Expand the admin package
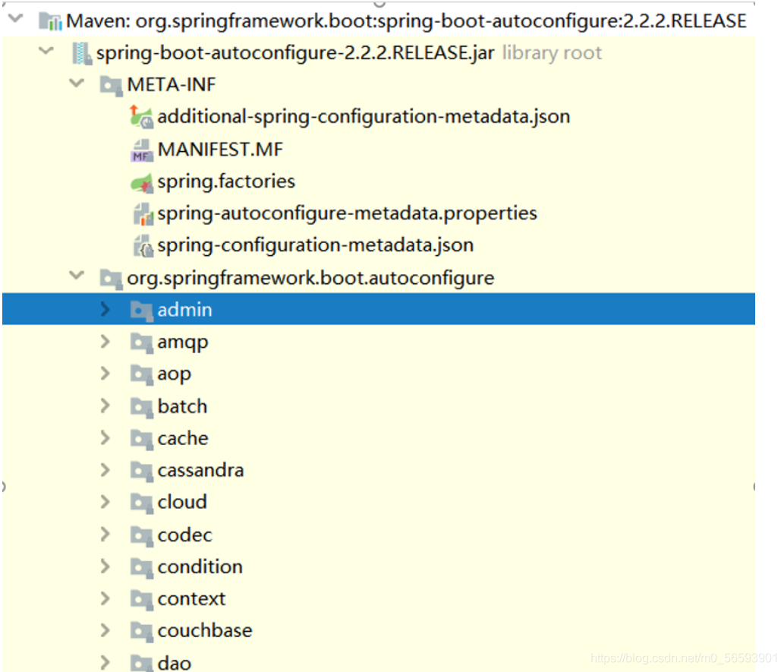 coord(105,309)
